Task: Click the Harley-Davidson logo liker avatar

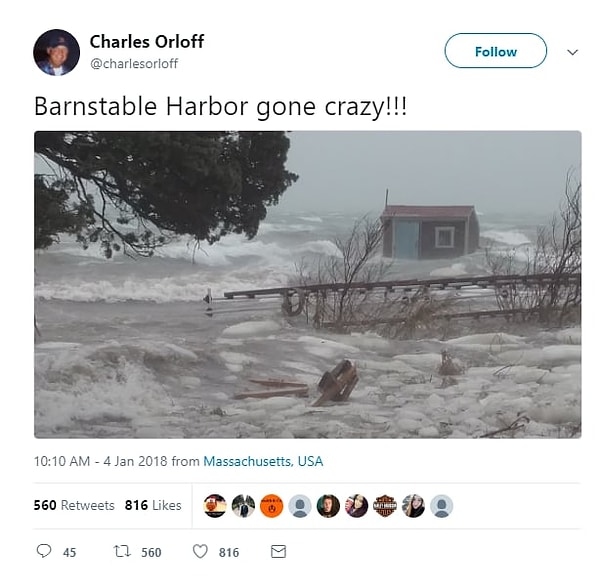Action: tap(385, 506)
